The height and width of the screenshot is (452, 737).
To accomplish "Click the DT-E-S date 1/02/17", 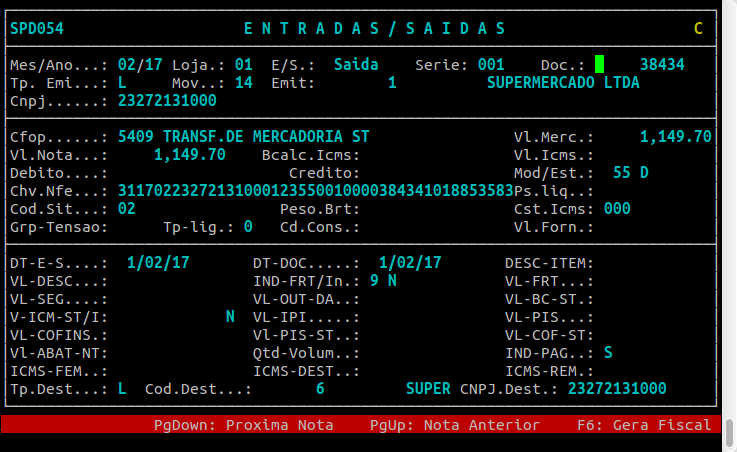I will pyautogui.click(x=158, y=262).
